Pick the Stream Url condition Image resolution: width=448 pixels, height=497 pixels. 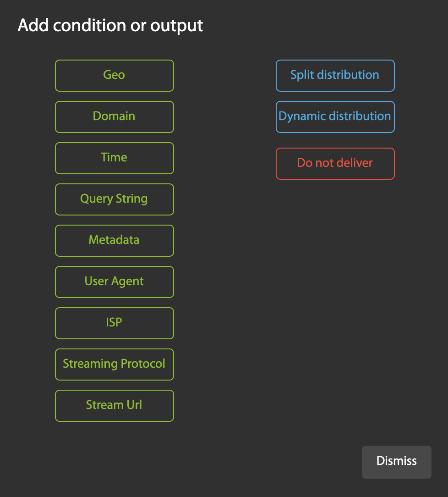point(115,406)
